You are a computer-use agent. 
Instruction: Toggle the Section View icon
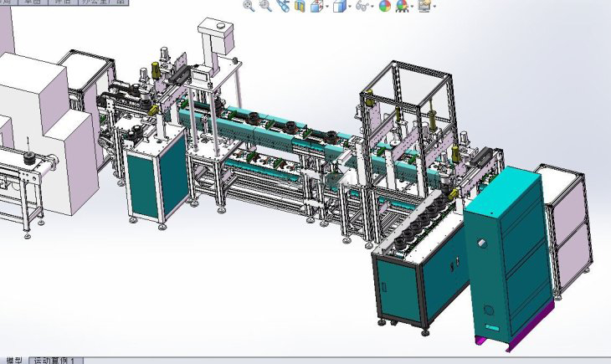(300, 6)
